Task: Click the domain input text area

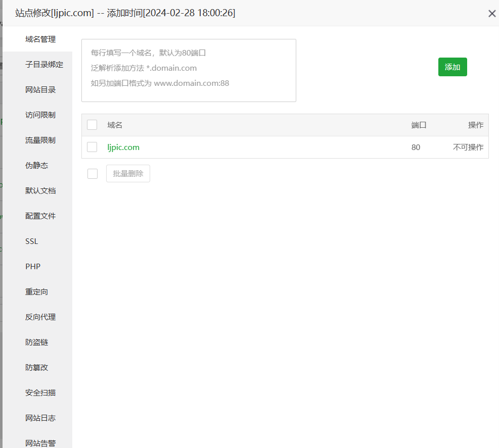Action: point(189,70)
